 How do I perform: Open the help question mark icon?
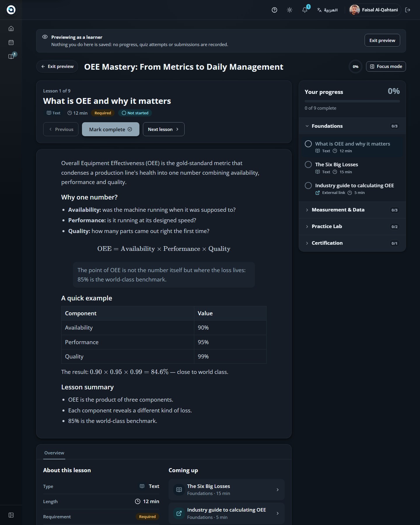(x=274, y=10)
